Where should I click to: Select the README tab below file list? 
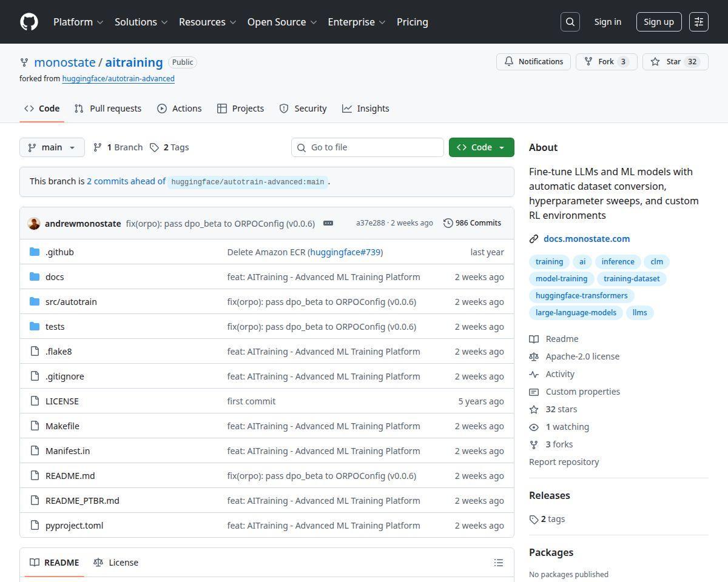55,563
